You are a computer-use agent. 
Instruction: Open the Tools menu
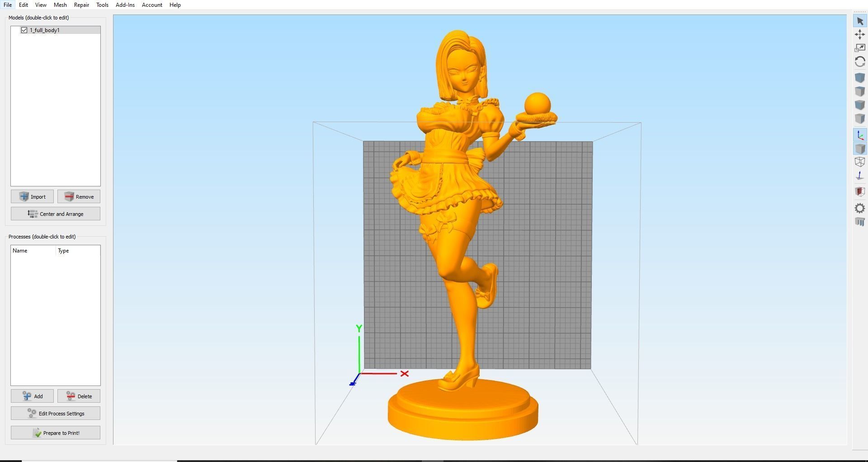(102, 5)
